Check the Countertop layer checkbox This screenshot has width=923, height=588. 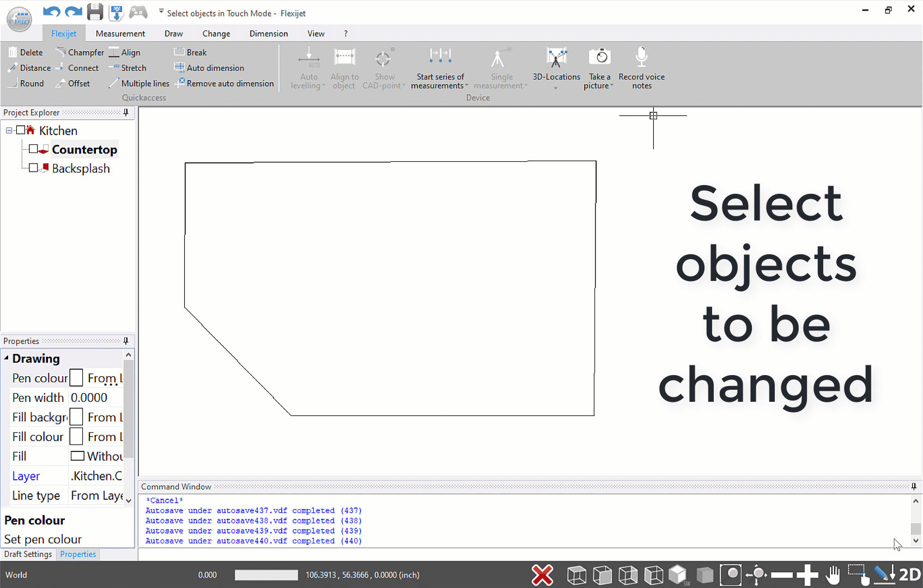[34, 149]
